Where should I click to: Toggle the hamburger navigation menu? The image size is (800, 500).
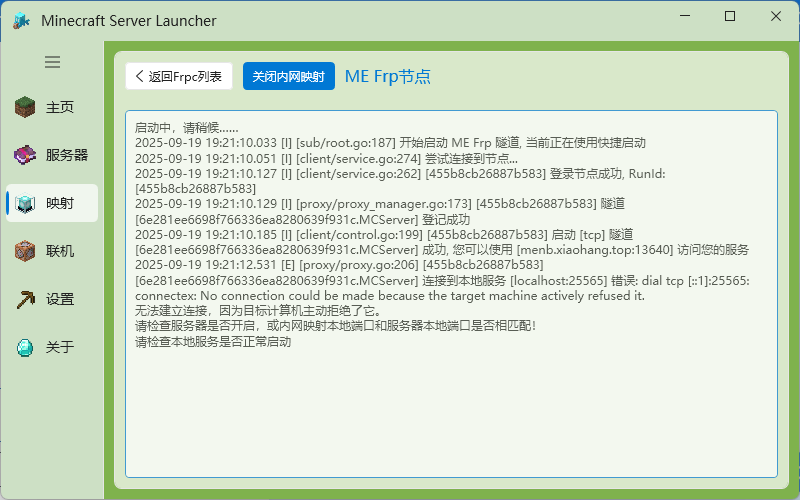click(52, 62)
